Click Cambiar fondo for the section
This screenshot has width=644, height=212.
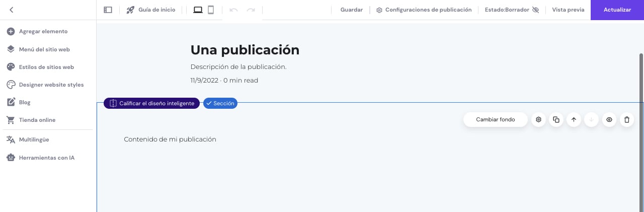[495, 119]
